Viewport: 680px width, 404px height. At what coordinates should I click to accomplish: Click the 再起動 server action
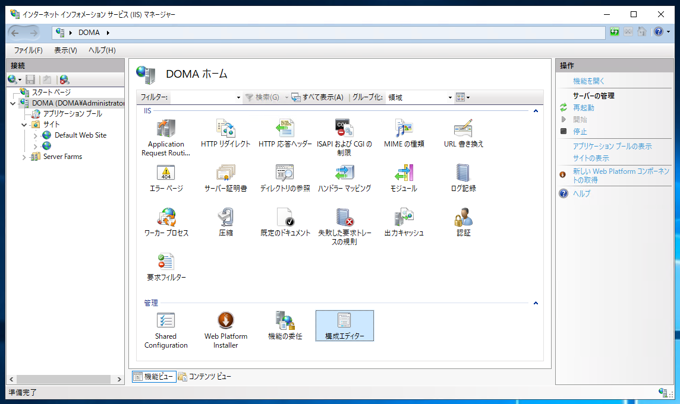pyautogui.click(x=583, y=108)
